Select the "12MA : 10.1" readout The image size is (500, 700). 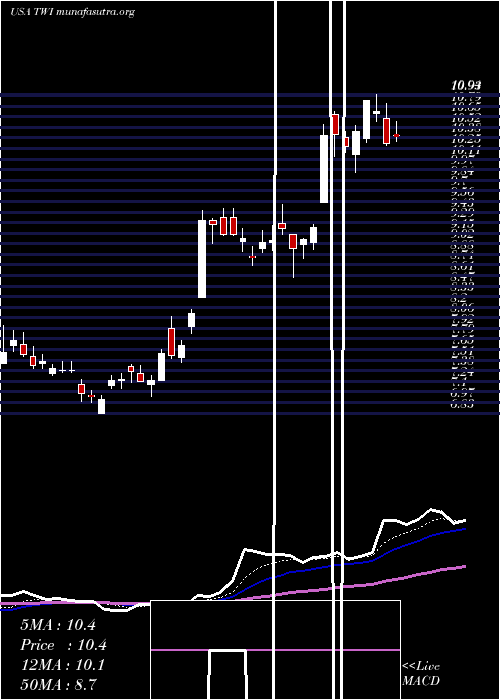(x=62, y=665)
